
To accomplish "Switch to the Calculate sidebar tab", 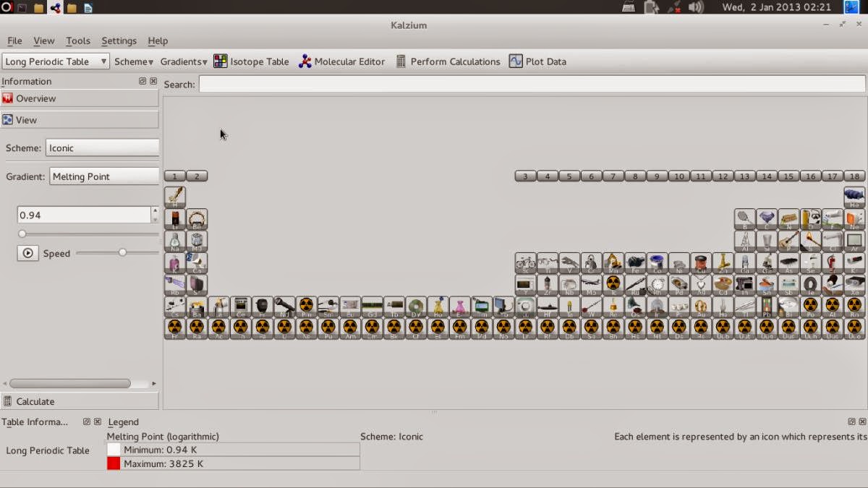I will (80, 401).
